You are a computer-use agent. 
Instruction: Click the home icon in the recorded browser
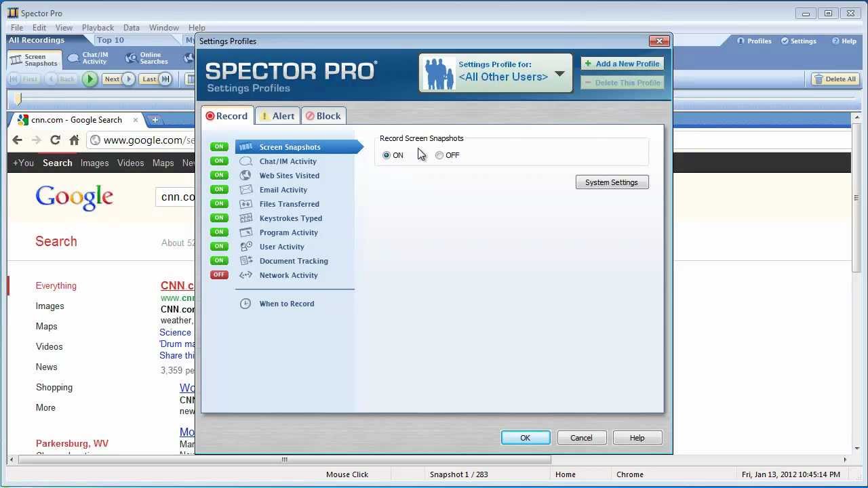tap(74, 140)
